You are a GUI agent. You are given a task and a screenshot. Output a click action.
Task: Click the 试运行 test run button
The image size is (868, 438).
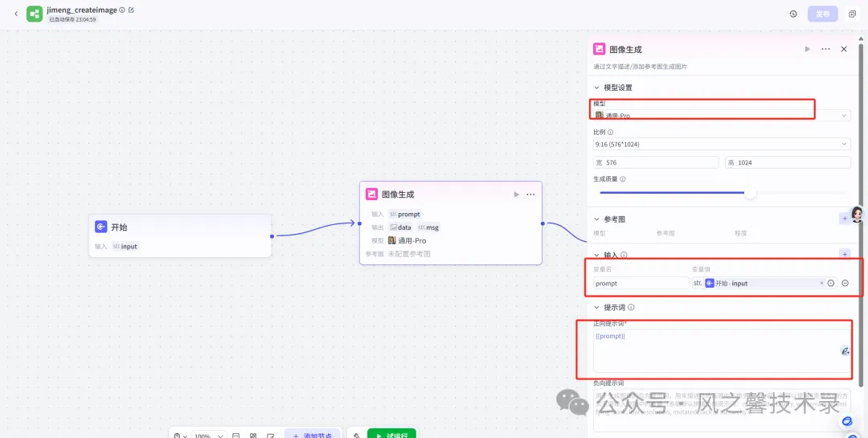pos(391,436)
